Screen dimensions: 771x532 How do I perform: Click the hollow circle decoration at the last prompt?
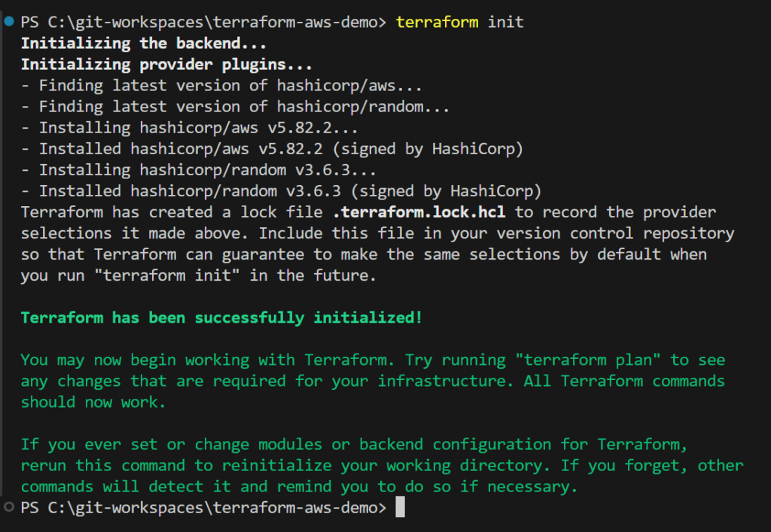coord(9,506)
